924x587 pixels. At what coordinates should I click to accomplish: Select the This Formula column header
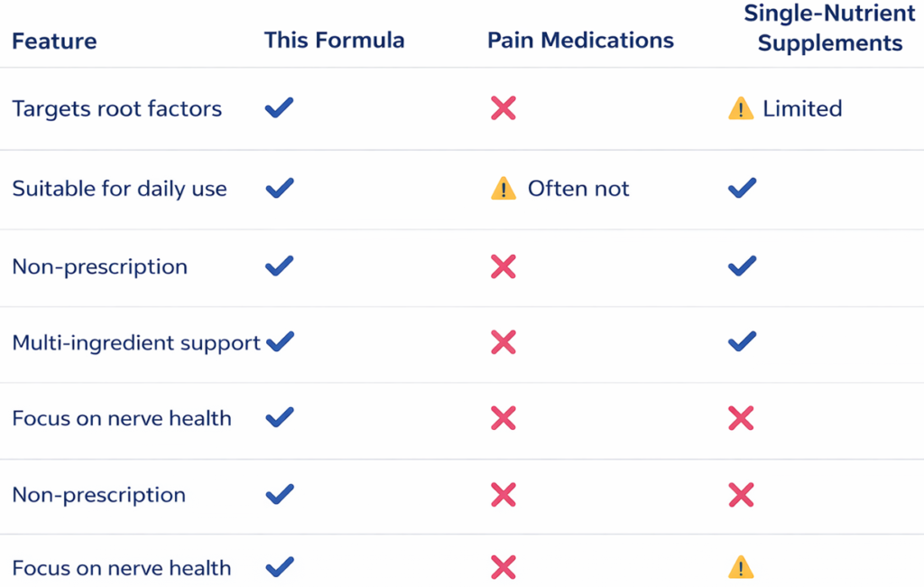click(x=334, y=41)
